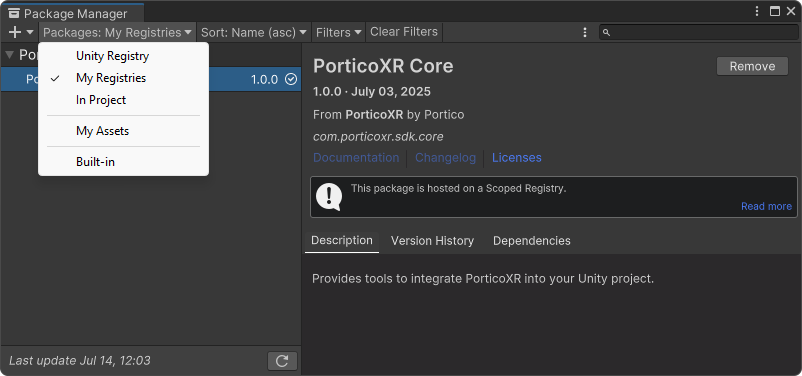The height and width of the screenshot is (376, 802).
Task: Open the add package dropdown arrow
Action: 30,32
